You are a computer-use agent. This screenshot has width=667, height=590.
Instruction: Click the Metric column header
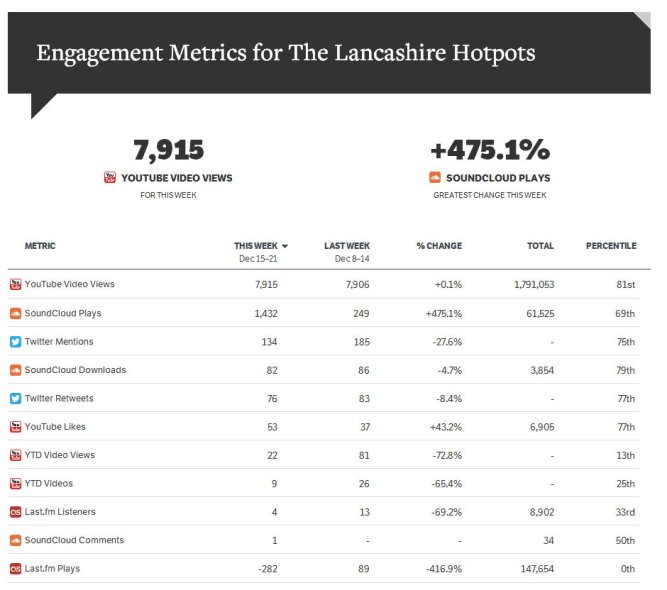[40, 246]
